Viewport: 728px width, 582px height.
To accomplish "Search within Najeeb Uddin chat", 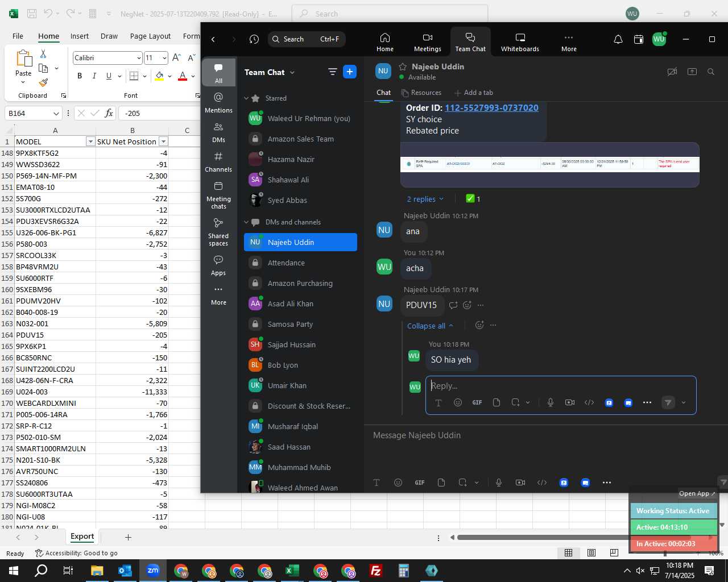I will (x=711, y=72).
